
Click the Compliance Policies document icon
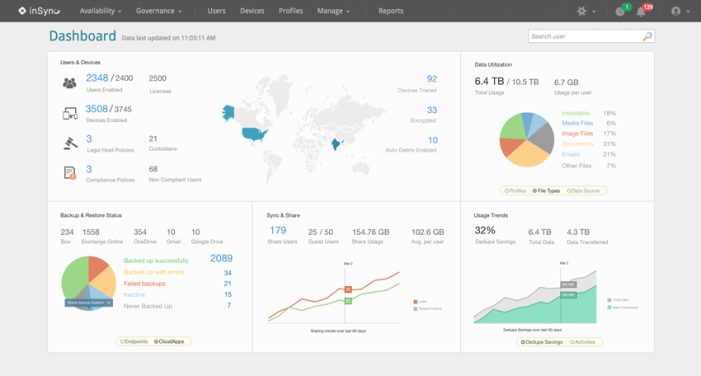[70, 173]
